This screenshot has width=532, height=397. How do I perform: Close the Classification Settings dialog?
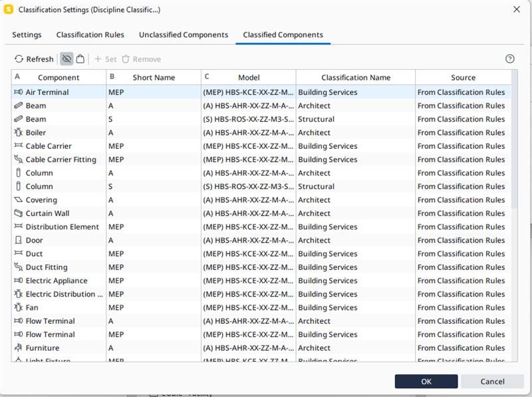point(517,9)
